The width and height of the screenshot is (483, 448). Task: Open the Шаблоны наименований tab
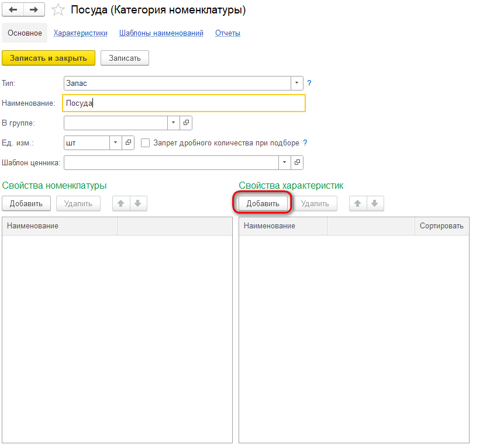[x=161, y=33]
